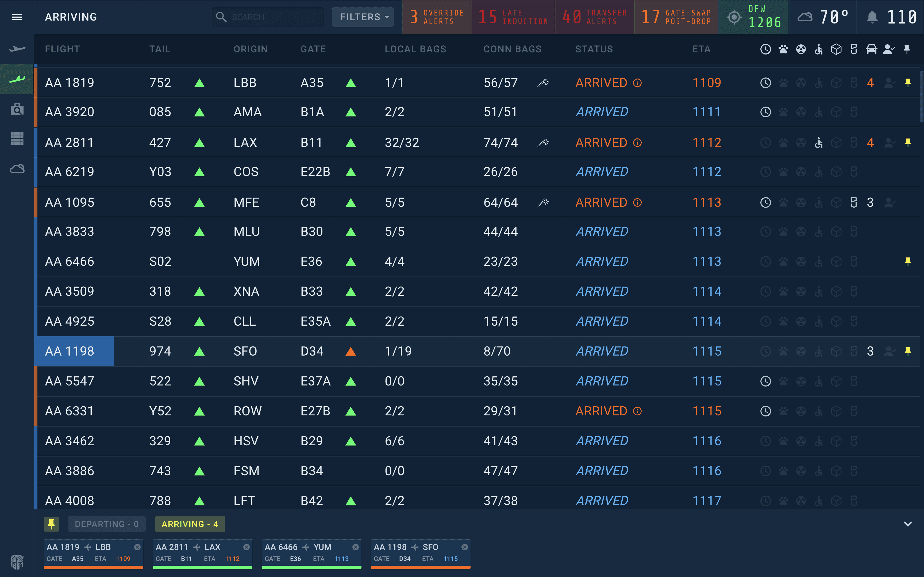Click the notifications bell icon
The width and height of the screenshot is (924, 577).
click(x=872, y=17)
